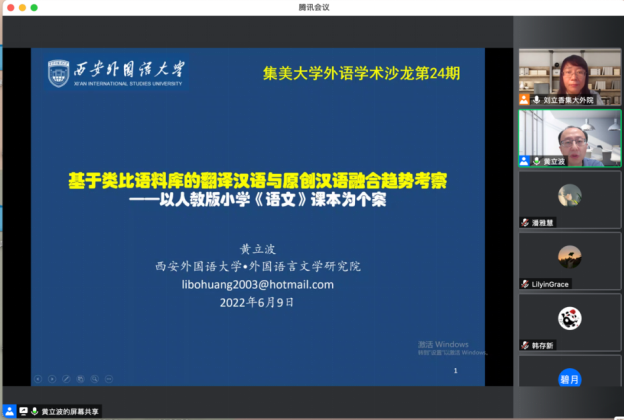This screenshot has height=420, width=624.
Task: Click the host badge icon beside 刘立香集大外院
Action: [x=524, y=100]
